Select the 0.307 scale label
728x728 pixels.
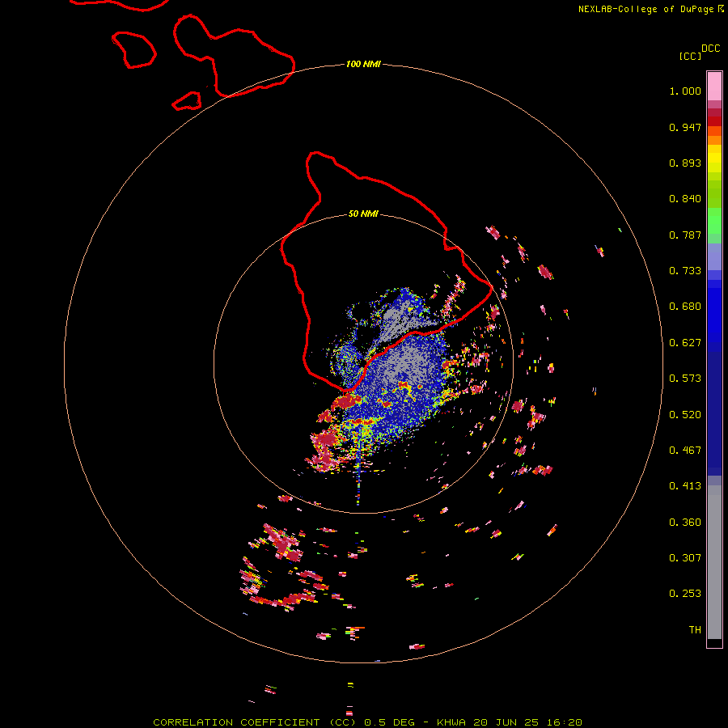[685, 558]
